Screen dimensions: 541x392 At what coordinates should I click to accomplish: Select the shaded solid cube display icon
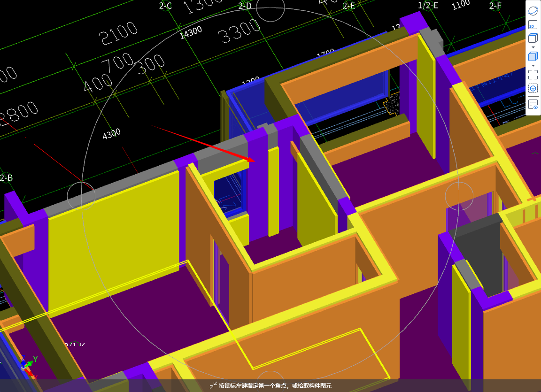coord(533,56)
